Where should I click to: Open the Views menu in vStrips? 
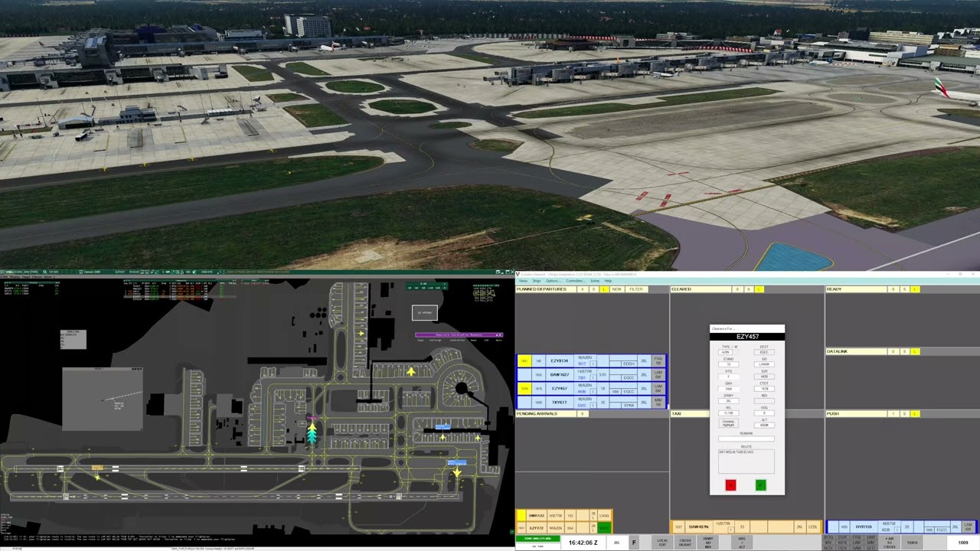[524, 281]
